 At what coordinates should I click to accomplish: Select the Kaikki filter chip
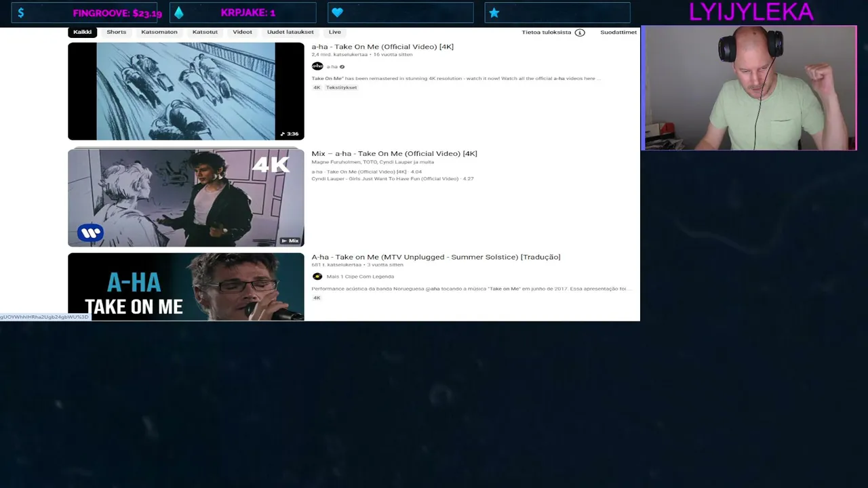82,32
